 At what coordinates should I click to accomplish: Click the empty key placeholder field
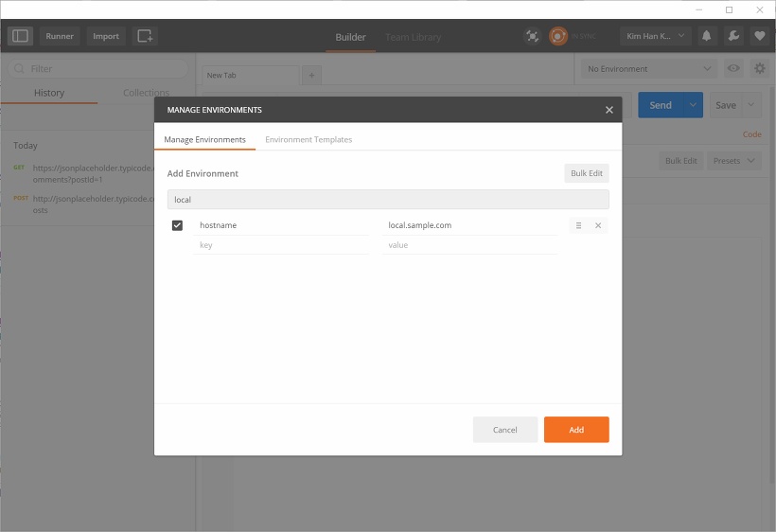pyautogui.click(x=281, y=245)
